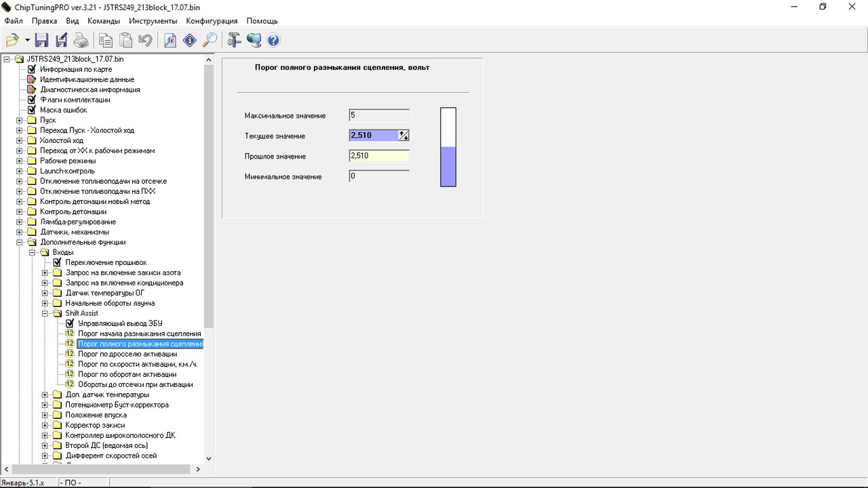Click the Save As floppy-with-pen icon
868x488 pixels.
pyautogui.click(x=61, y=41)
